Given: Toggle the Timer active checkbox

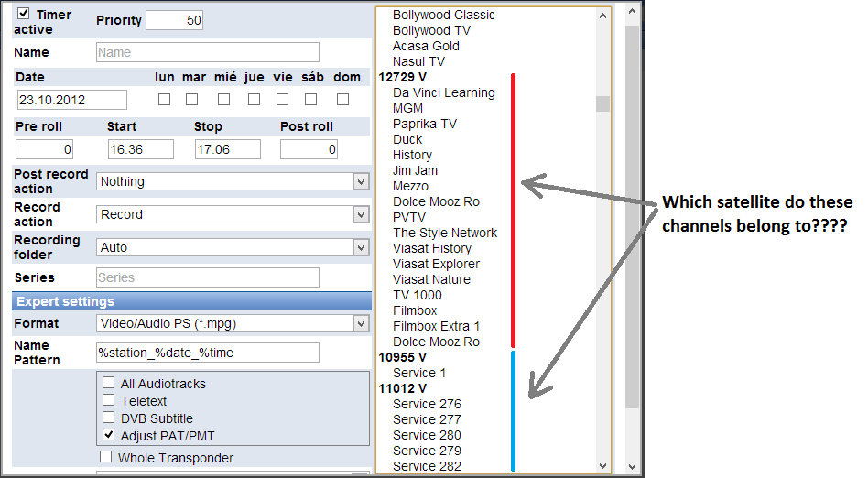Looking at the screenshot, I should pos(24,14).
